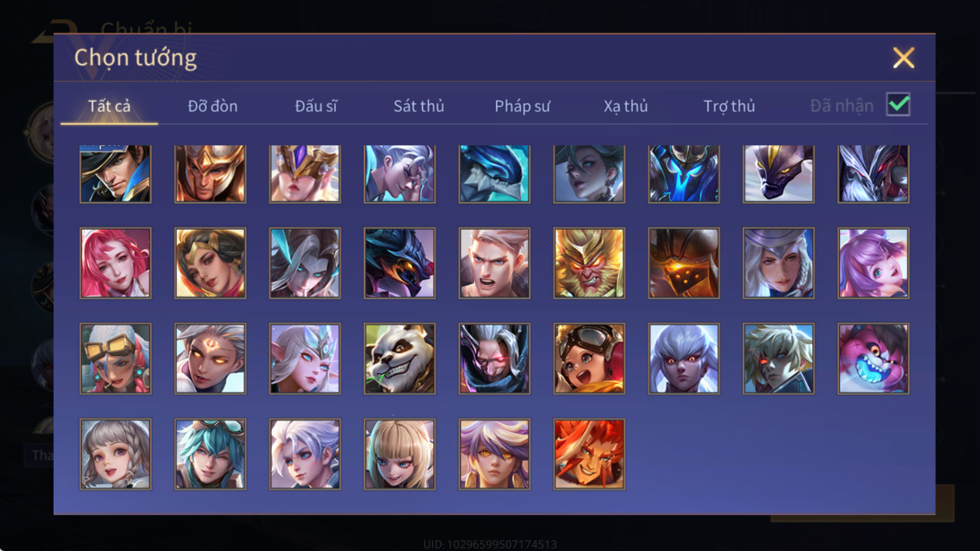
Task: Select the panda hero portrait
Action: click(399, 359)
